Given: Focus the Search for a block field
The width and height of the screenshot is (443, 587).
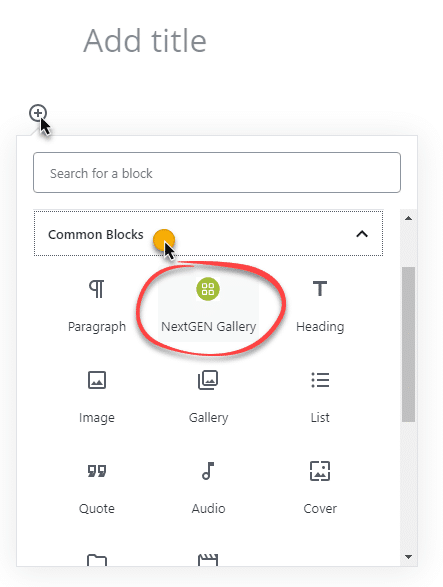Looking at the screenshot, I should click(x=217, y=173).
